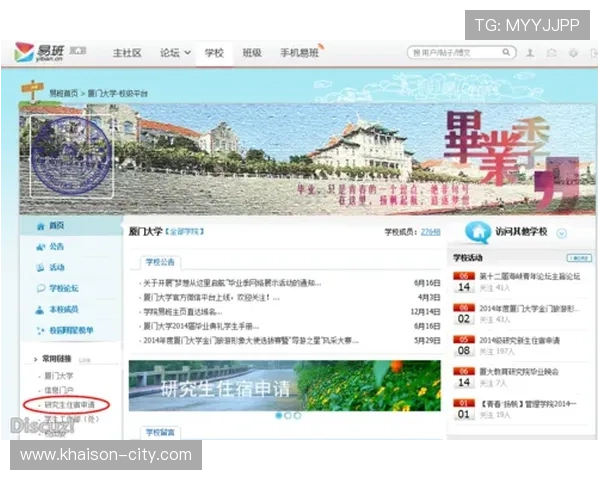Open 公告 in the left sidebar
This screenshot has height=480, width=600.
(57, 247)
